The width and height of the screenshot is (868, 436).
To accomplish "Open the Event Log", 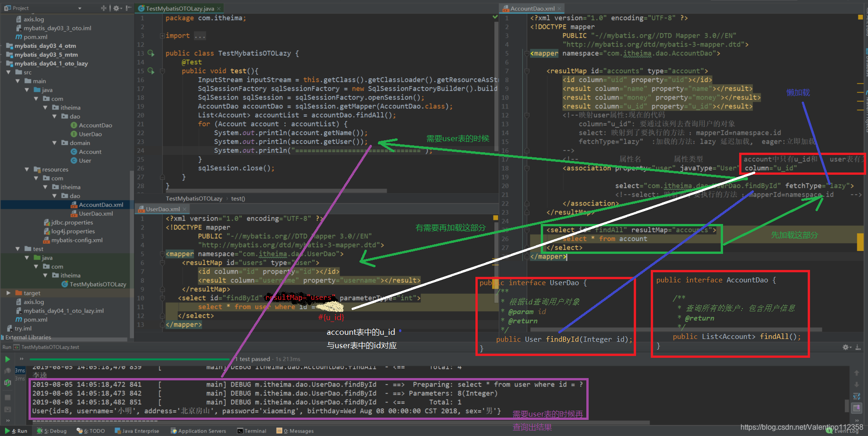I will (842, 431).
